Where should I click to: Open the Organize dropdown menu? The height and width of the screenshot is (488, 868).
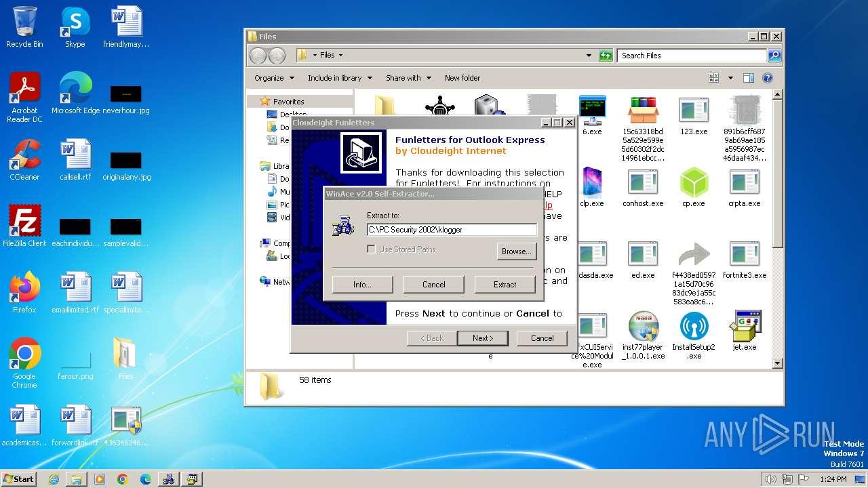(274, 78)
